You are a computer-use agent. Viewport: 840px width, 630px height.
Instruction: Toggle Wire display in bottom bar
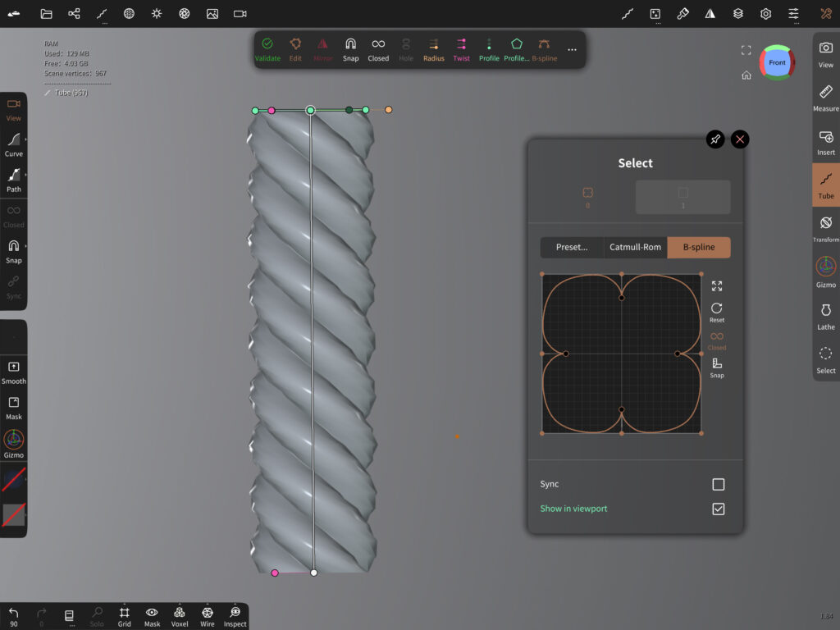click(208, 616)
